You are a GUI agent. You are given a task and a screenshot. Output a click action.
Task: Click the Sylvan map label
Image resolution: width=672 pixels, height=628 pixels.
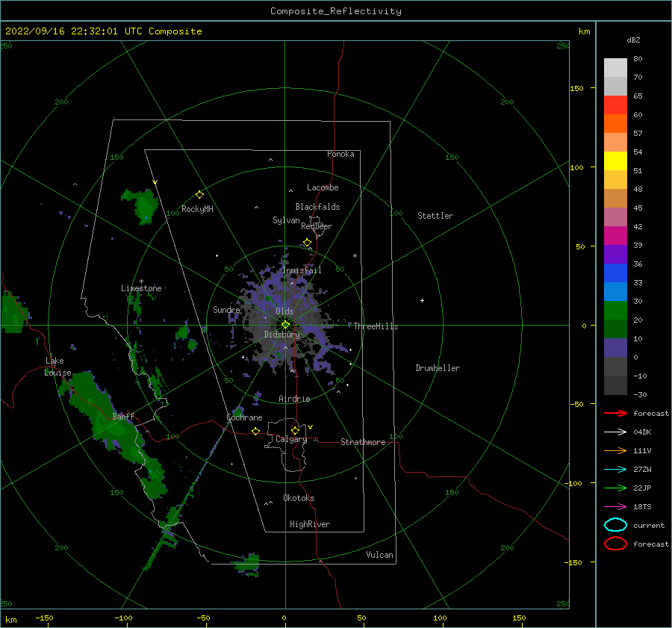pyautogui.click(x=286, y=220)
